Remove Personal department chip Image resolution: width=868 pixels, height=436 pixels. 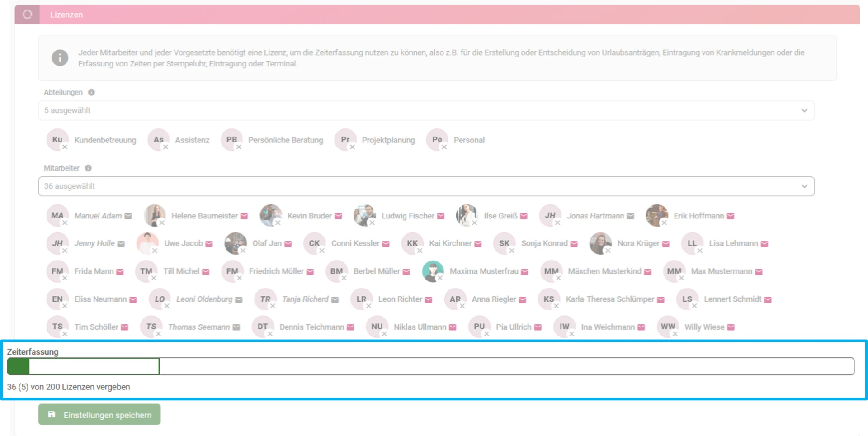click(x=444, y=147)
